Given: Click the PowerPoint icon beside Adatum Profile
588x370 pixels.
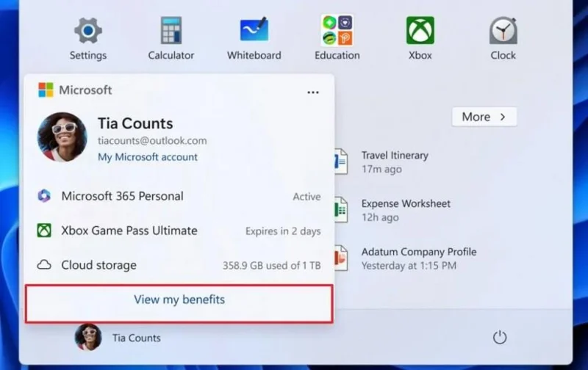Looking at the screenshot, I should click(x=340, y=258).
